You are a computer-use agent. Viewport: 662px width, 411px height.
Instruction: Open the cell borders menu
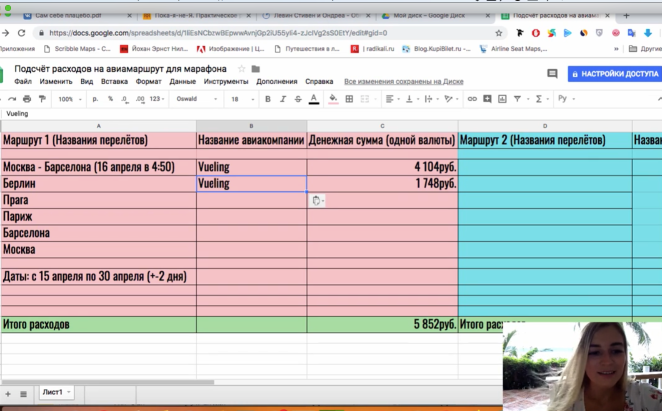pyautogui.click(x=349, y=99)
